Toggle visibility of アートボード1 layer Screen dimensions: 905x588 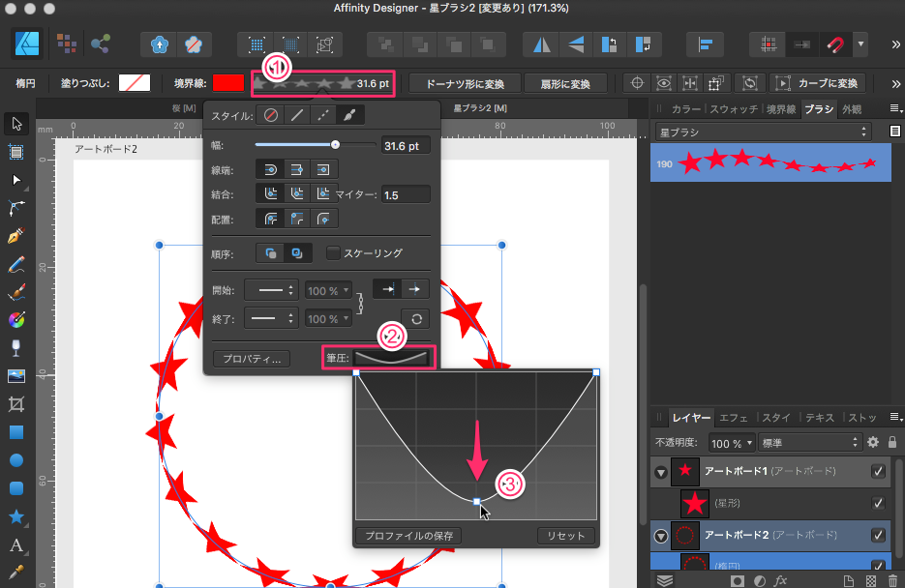[878, 471]
